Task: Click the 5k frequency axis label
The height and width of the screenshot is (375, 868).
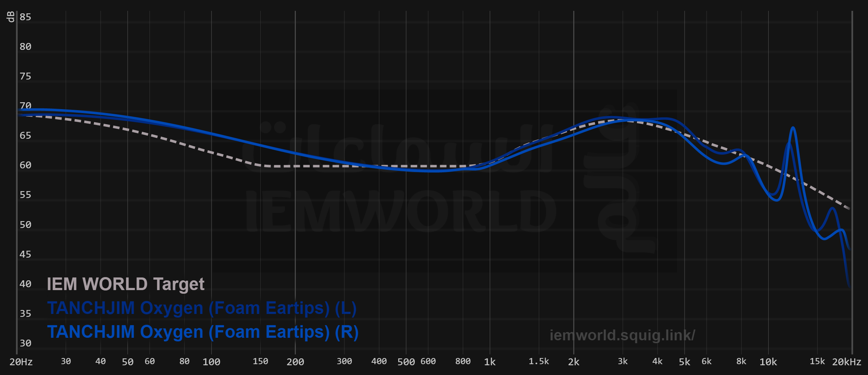Action: coord(684,362)
